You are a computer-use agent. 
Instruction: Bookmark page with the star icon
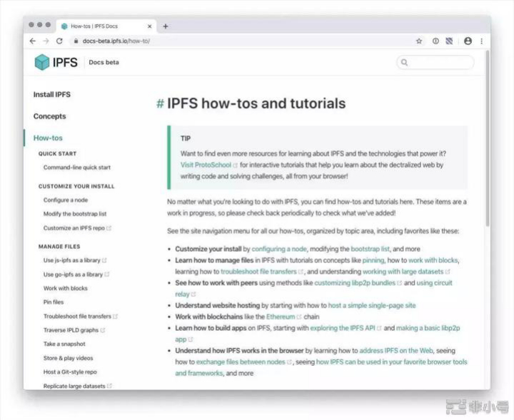click(419, 41)
